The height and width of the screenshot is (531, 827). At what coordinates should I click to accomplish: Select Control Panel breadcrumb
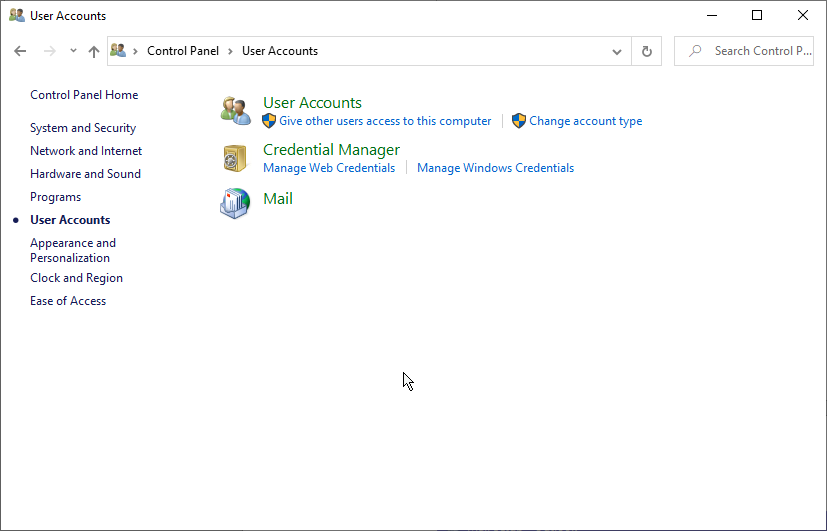coord(183,51)
